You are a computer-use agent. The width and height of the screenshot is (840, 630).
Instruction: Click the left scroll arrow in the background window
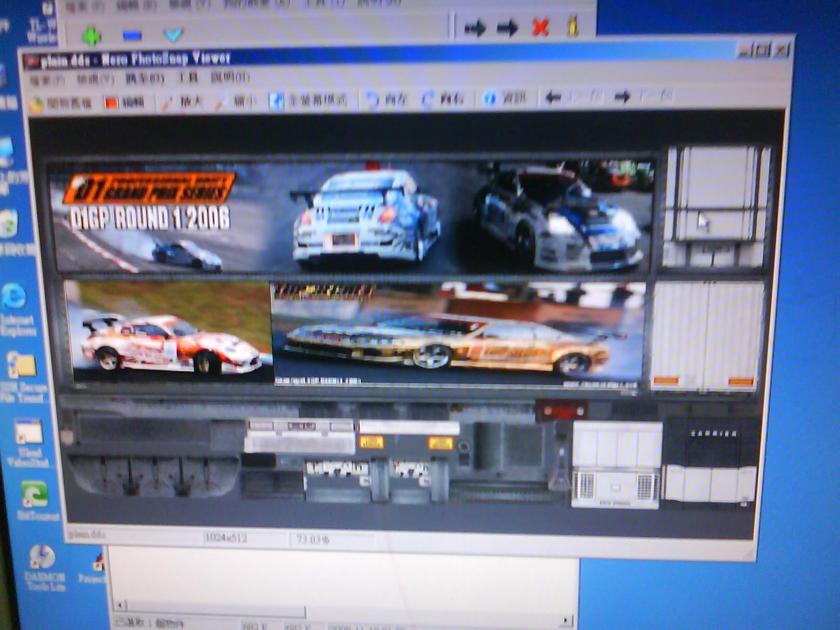(120, 605)
